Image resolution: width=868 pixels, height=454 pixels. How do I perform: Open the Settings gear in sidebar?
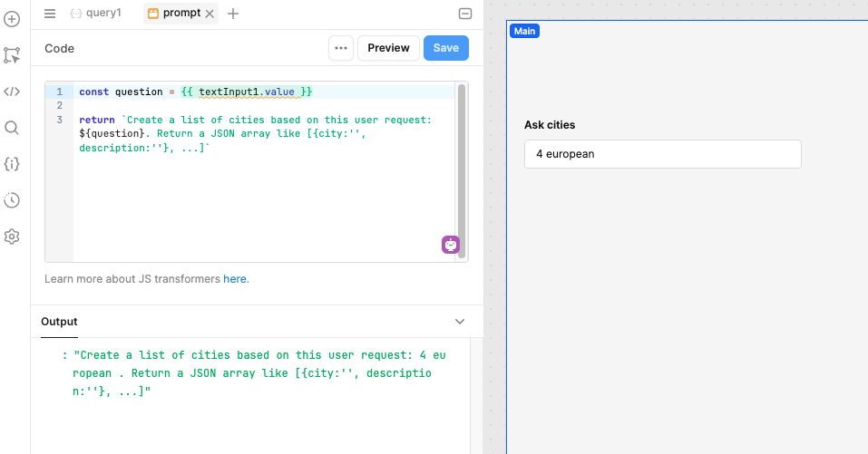(12, 237)
